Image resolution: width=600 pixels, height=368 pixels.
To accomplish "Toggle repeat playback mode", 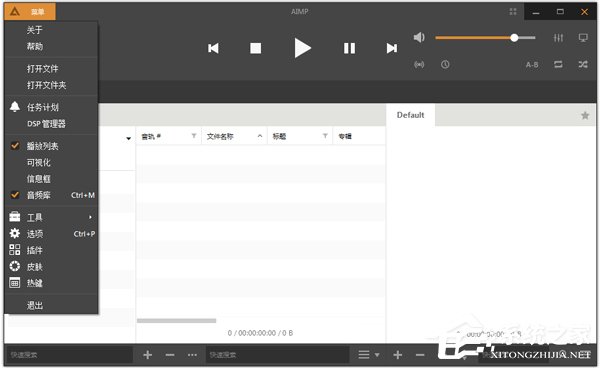I will click(558, 65).
